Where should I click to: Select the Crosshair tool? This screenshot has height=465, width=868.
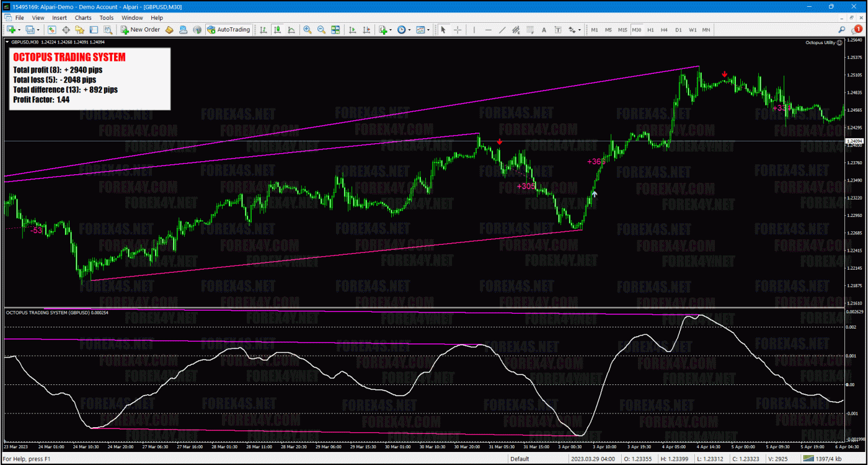[x=458, y=30]
